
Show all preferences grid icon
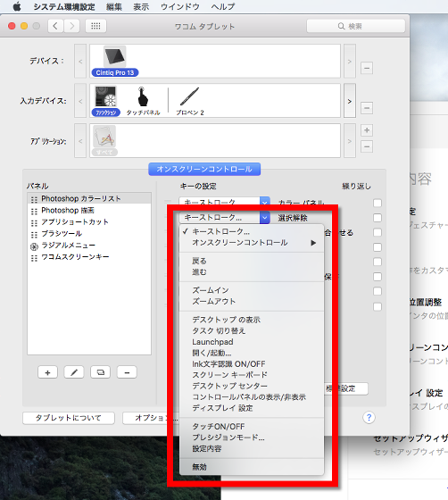click(x=95, y=26)
